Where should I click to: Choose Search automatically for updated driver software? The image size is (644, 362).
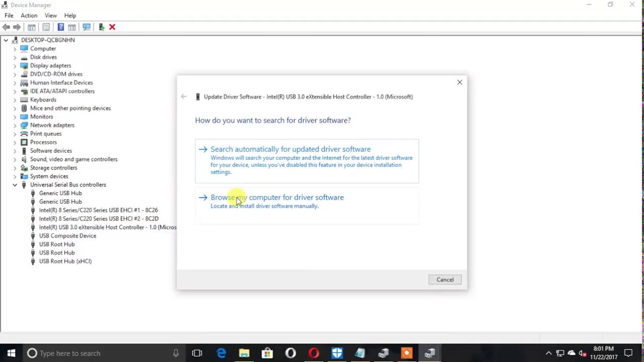(307, 160)
